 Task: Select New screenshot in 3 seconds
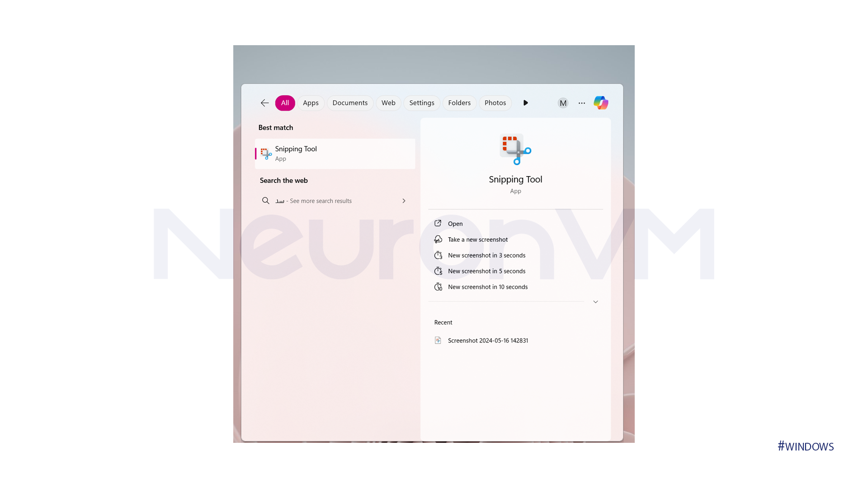pyautogui.click(x=486, y=255)
